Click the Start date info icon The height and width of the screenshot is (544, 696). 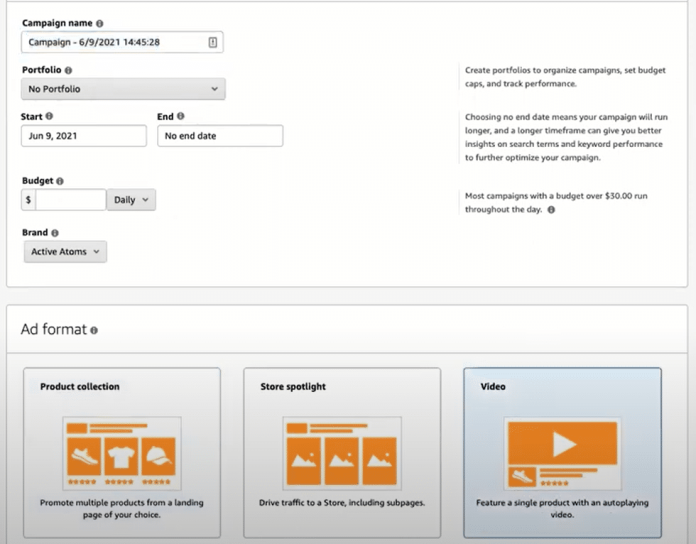coord(50,117)
